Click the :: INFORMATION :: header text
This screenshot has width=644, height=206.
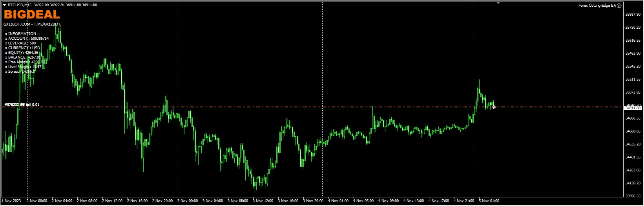22,34
